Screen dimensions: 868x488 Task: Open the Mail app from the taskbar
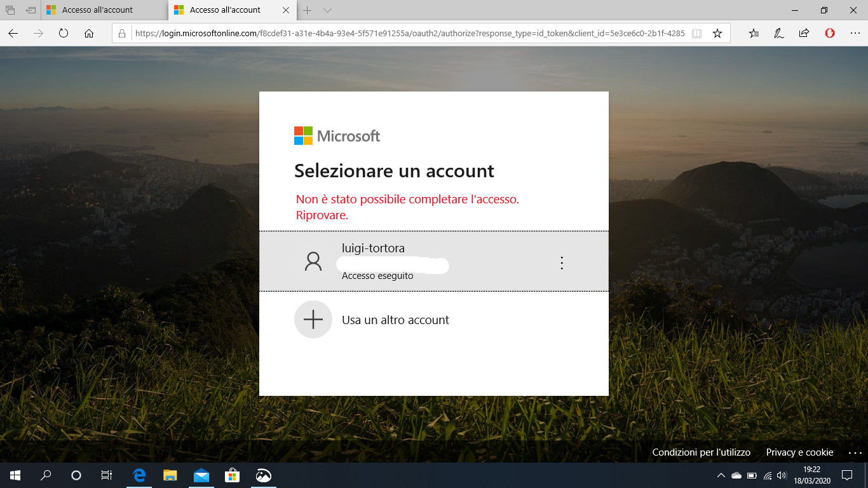[201, 475]
